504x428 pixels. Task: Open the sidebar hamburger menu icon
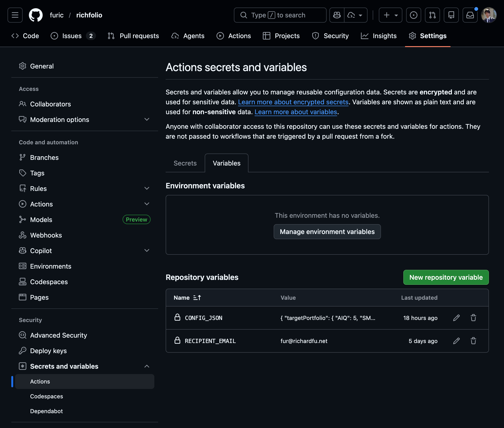coord(15,15)
